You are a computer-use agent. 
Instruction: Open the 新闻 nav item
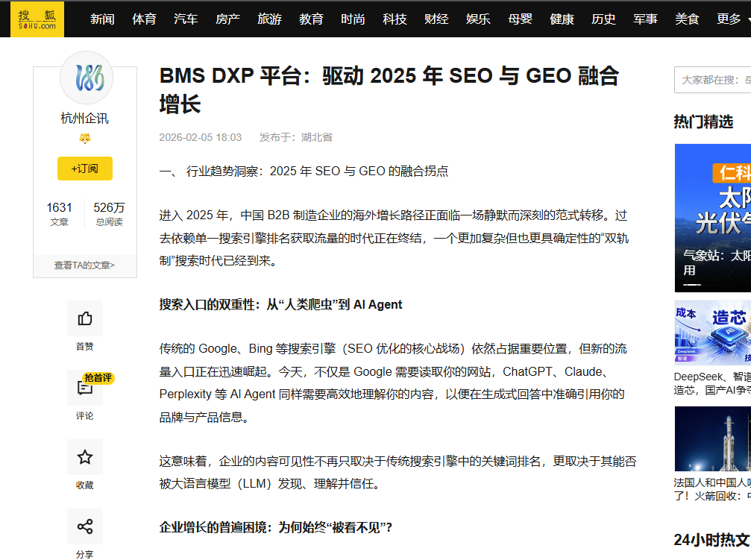[x=102, y=19]
